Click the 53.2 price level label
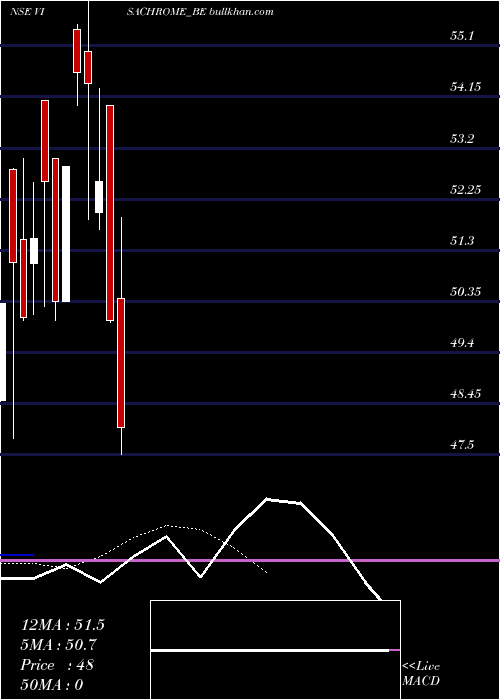The image size is (500, 700). click(x=462, y=138)
